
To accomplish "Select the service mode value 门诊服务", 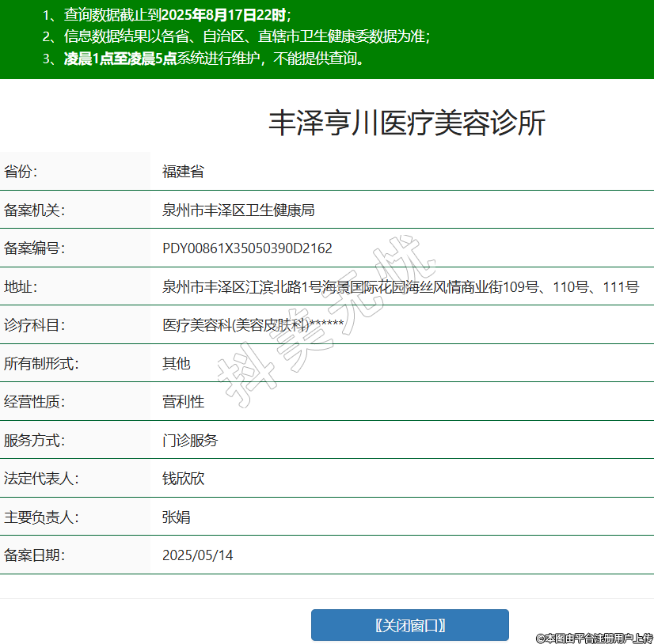I will [190, 440].
